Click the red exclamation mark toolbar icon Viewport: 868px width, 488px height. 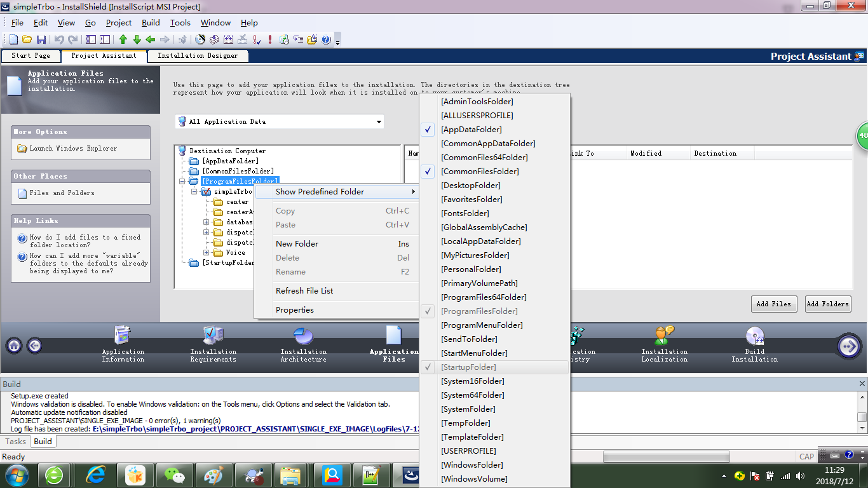[270, 39]
